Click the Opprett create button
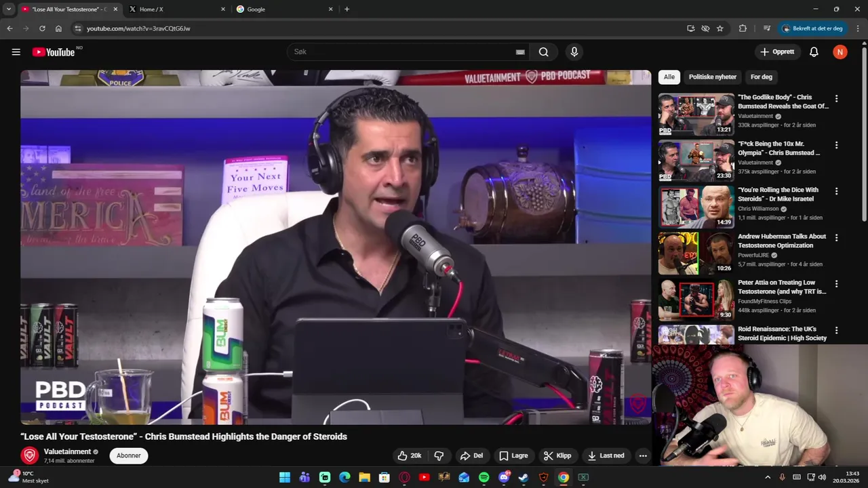This screenshot has height=488, width=868. 777,52
